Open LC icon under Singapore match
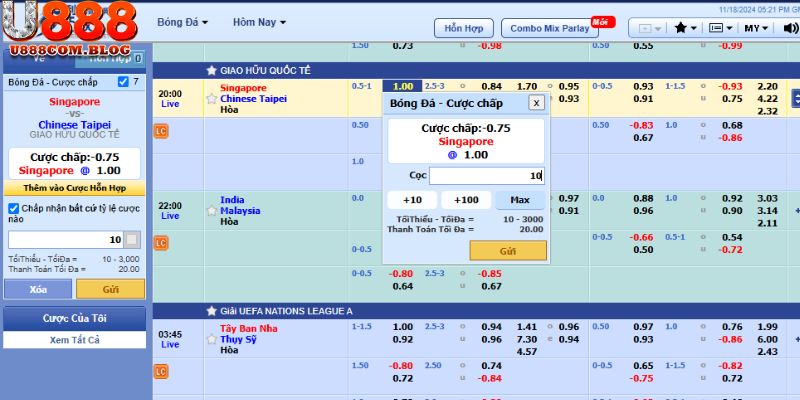Screen dimensions: 800x400 point(161,132)
